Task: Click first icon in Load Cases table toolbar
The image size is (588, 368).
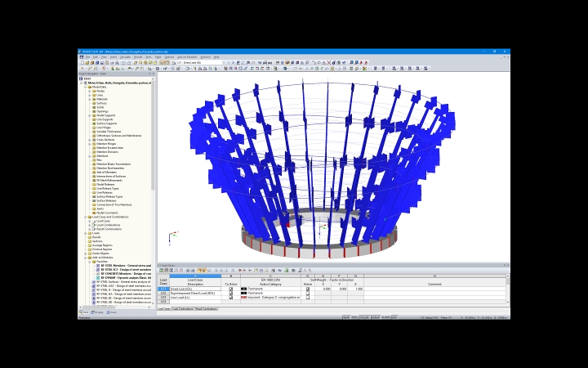Action: [x=161, y=271]
